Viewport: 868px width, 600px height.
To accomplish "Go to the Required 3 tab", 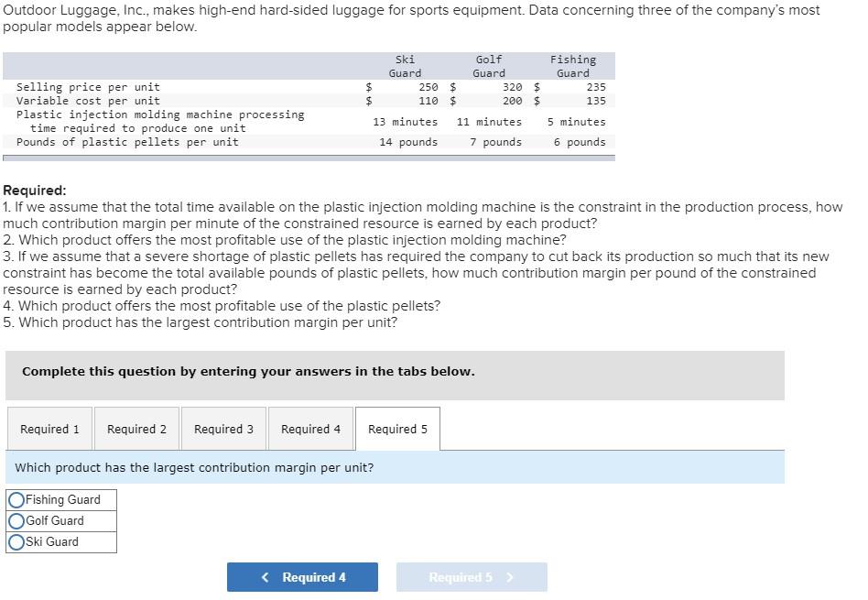I will click(x=223, y=429).
